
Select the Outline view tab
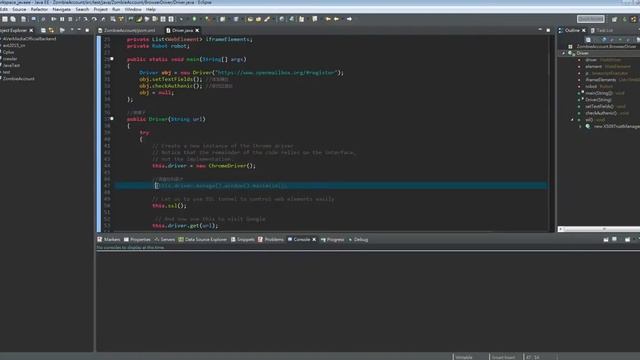point(572,30)
